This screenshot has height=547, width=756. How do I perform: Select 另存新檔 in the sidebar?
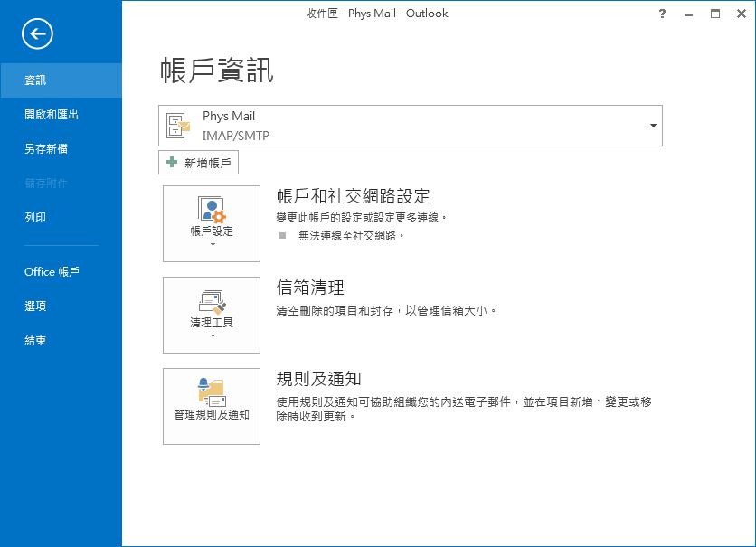61,148
